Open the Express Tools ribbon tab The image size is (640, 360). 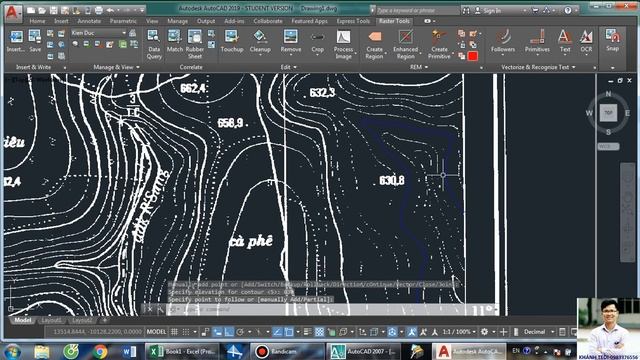point(353,21)
